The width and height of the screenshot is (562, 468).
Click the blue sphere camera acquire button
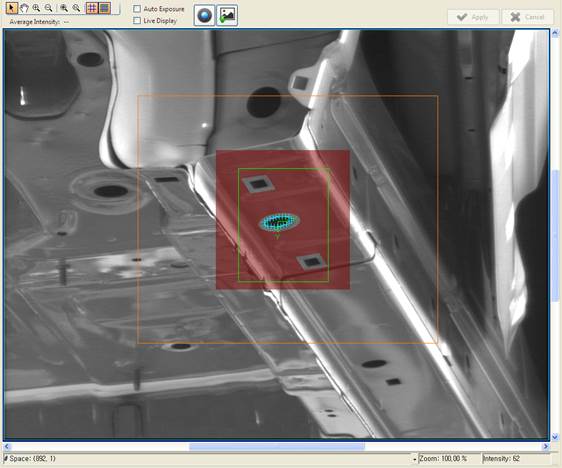204,15
